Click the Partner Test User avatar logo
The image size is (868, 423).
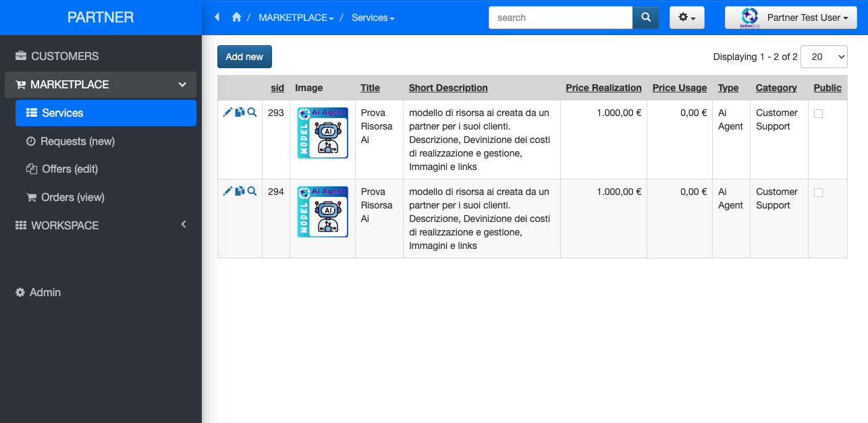pyautogui.click(x=749, y=18)
